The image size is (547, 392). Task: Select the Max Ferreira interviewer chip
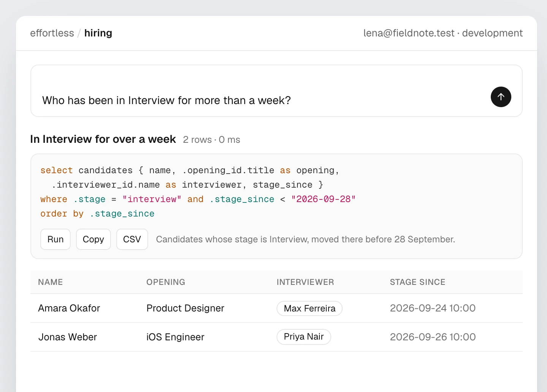coord(310,308)
